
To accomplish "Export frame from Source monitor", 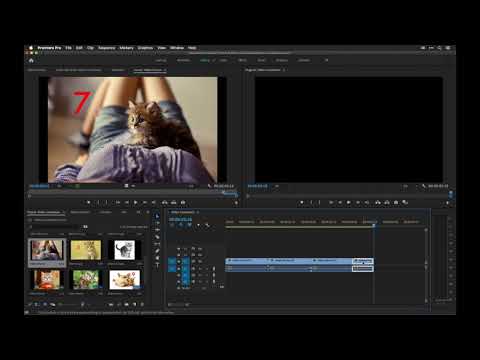I will tap(183, 202).
